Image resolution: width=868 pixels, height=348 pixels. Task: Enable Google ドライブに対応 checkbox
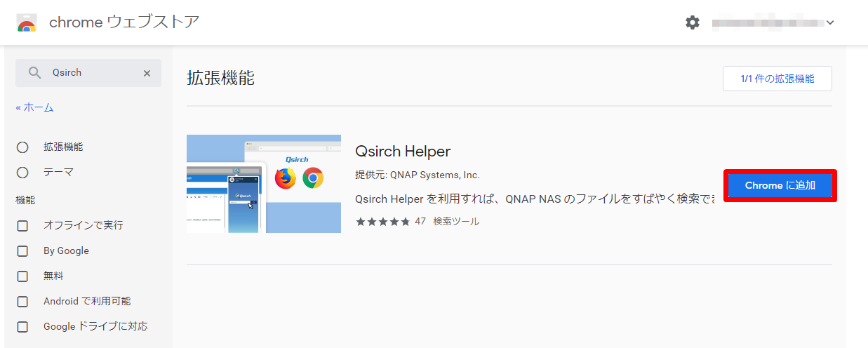(x=22, y=327)
